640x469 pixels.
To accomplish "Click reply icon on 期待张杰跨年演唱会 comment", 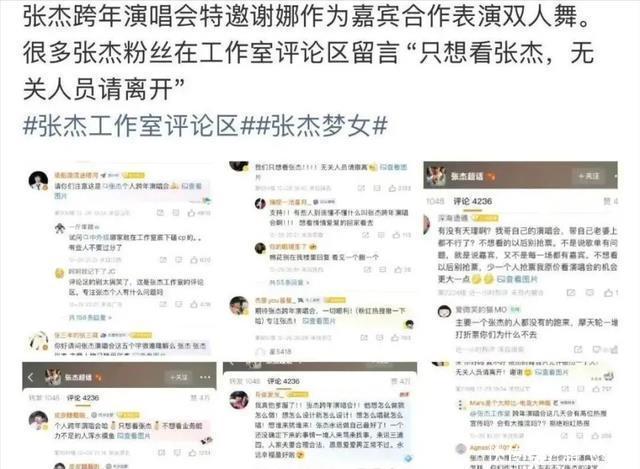I will (x=379, y=338).
